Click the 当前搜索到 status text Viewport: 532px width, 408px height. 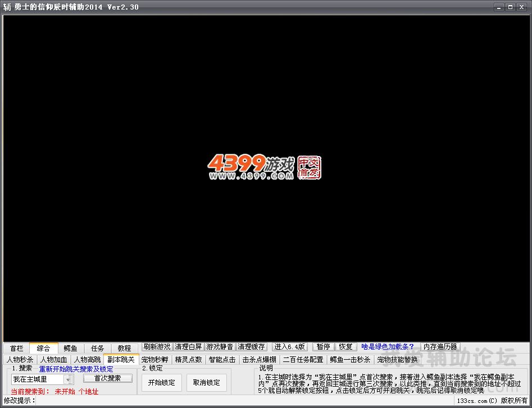tap(54, 391)
